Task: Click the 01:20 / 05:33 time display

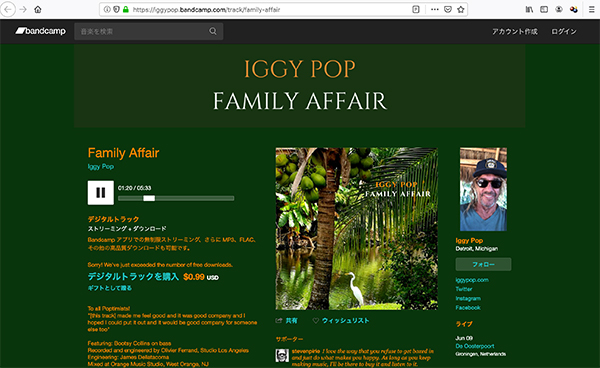Action: (134, 188)
